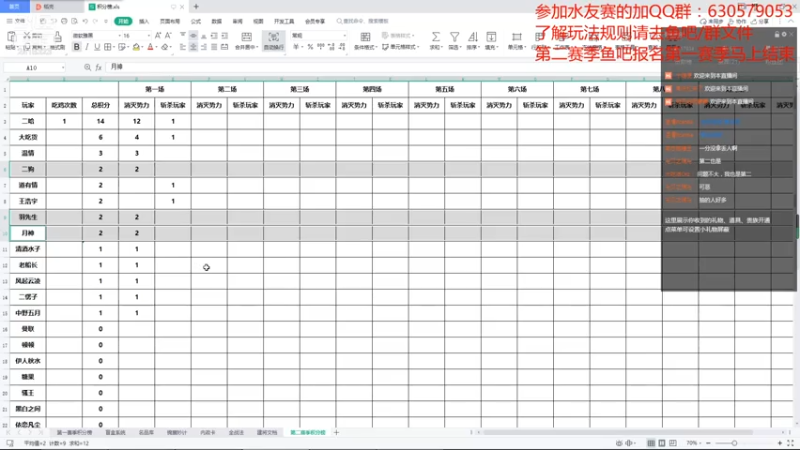
Task: Add a new sheet with plus button
Action: point(336,433)
